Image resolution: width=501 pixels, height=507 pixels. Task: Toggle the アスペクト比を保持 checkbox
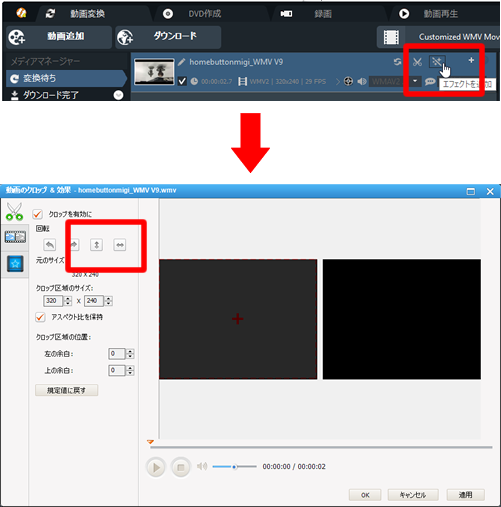coord(40,317)
